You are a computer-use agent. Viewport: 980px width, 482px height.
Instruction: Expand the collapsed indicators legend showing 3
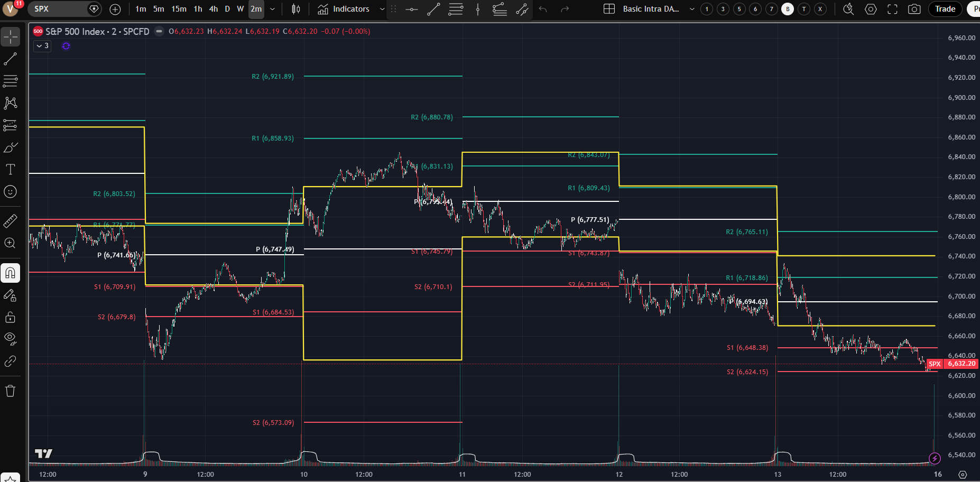pyautogui.click(x=42, y=46)
